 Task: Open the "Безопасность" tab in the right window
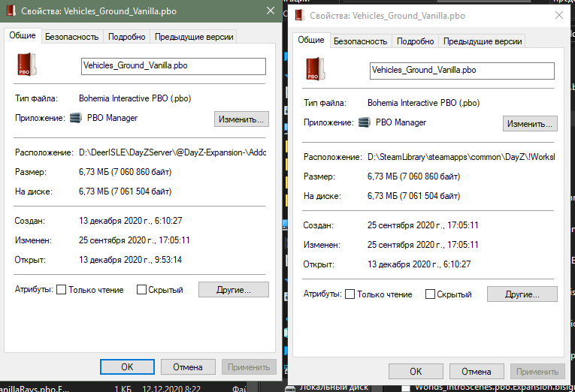(x=361, y=41)
